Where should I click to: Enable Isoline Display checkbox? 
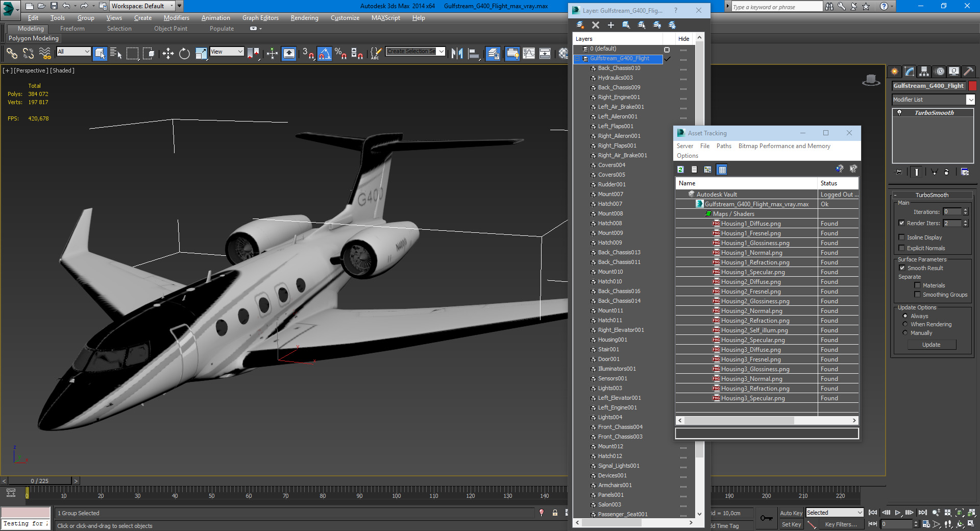point(901,237)
